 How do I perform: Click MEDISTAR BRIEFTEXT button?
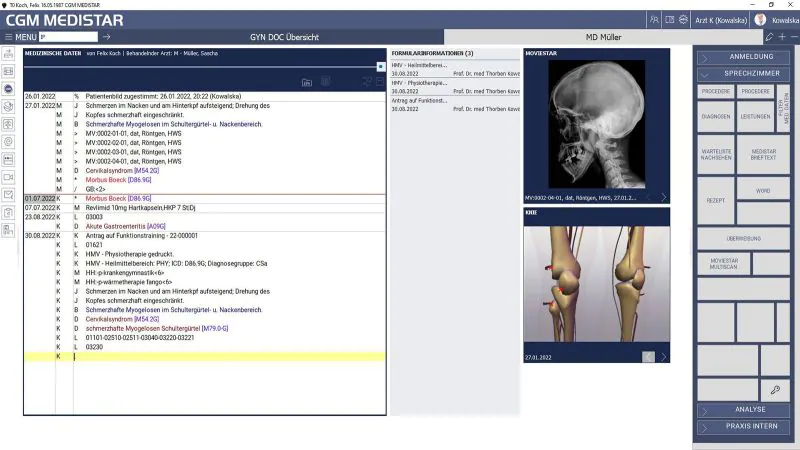(763, 155)
